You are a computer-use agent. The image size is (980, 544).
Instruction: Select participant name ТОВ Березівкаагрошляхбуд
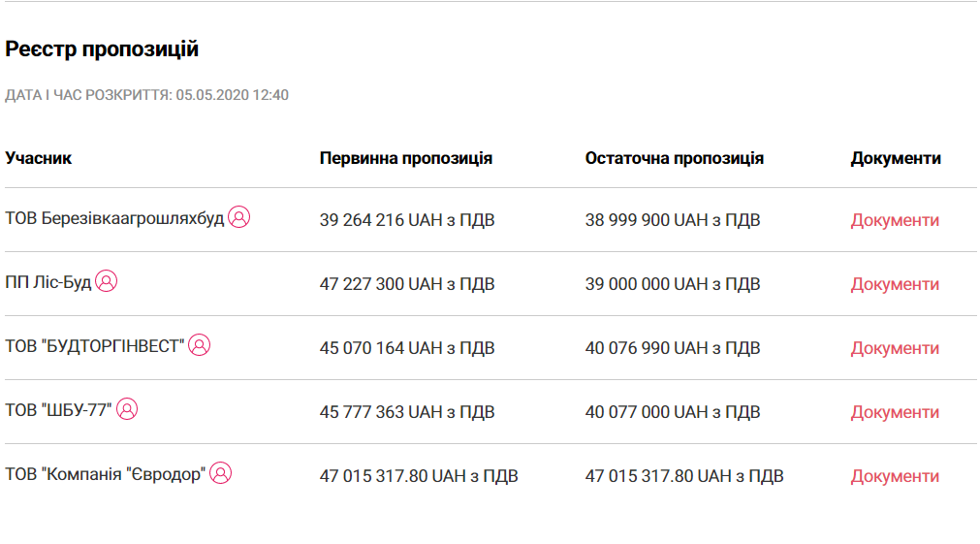[x=114, y=218]
